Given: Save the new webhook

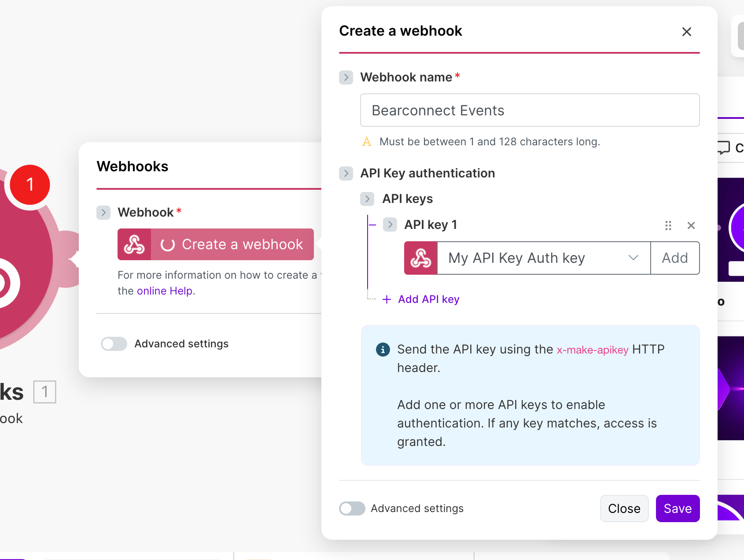Looking at the screenshot, I should 677,508.
